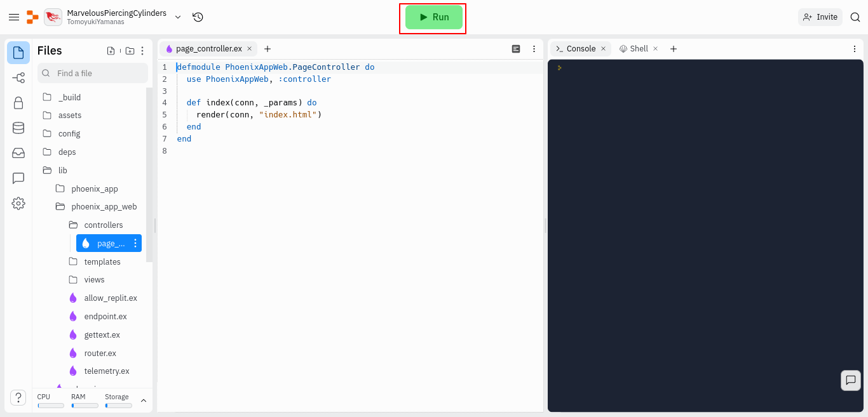The width and height of the screenshot is (868, 417).
Task: Close the Console tab
Action: point(604,49)
